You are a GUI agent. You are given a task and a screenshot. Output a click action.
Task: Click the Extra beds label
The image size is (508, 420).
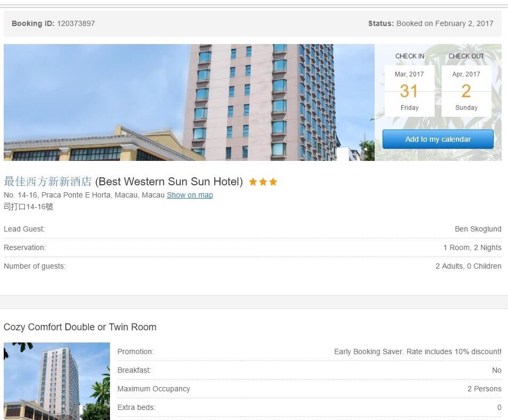click(137, 407)
